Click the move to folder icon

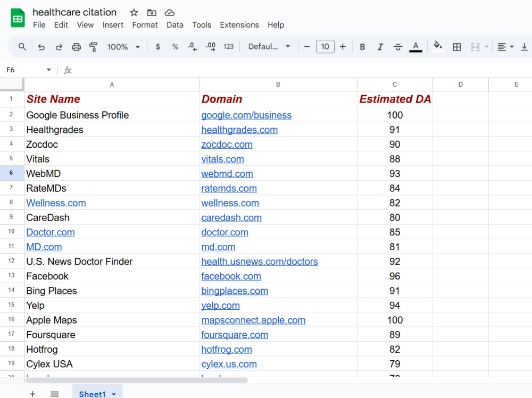click(151, 13)
